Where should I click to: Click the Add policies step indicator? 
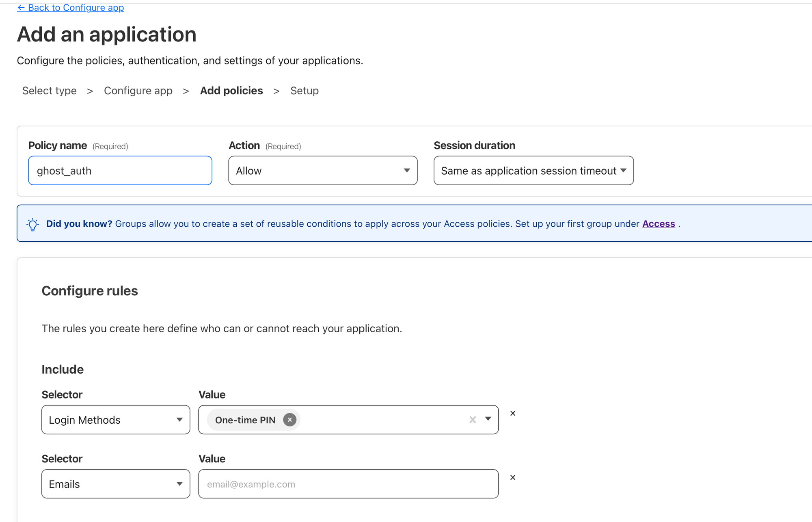tap(231, 91)
